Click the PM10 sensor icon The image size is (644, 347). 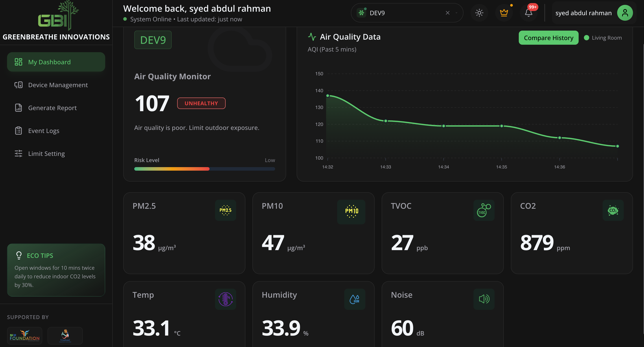coord(351,212)
